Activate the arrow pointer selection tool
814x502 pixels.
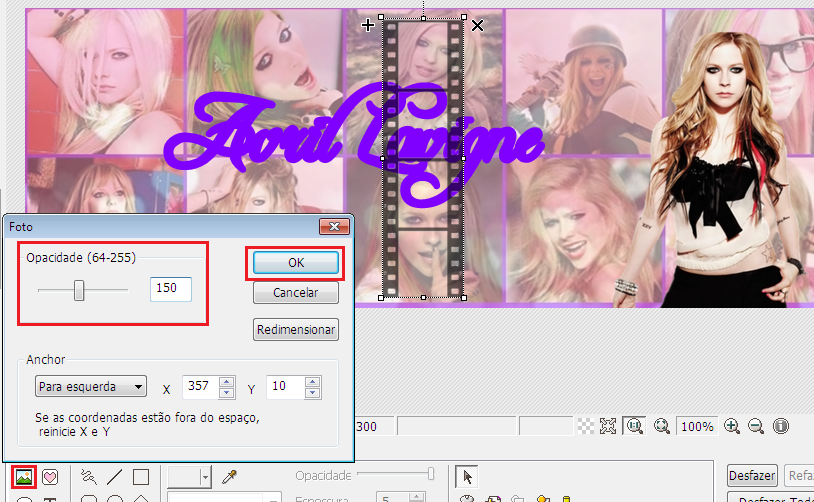(x=467, y=477)
